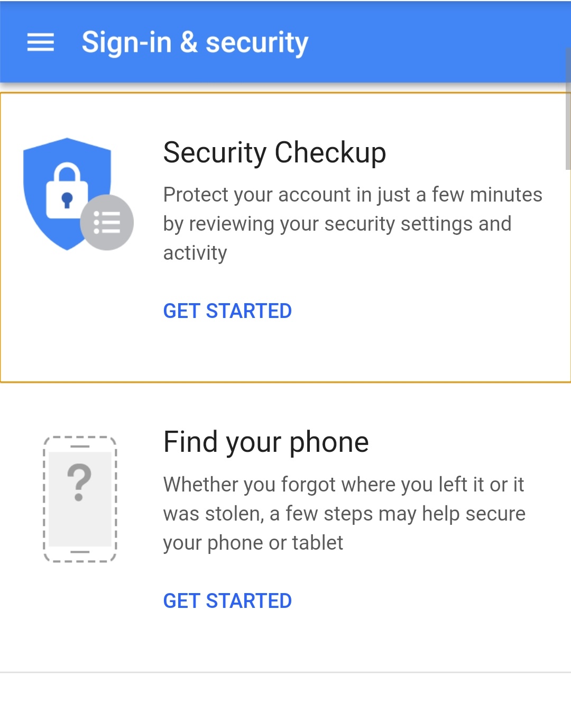The image size is (571, 728).
Task: Click the white padlock on the shield
Action: coord(67,190)
